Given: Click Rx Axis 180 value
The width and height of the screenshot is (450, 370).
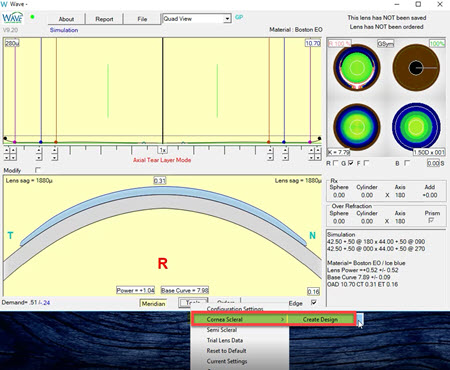Looking at the screenshot, I should point(400,195).
